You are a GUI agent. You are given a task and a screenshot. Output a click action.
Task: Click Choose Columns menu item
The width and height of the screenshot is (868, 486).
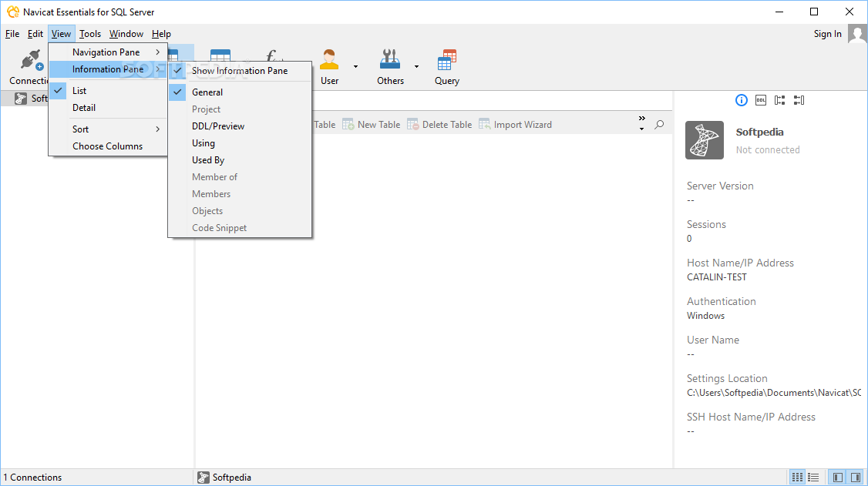pos(108,146)
